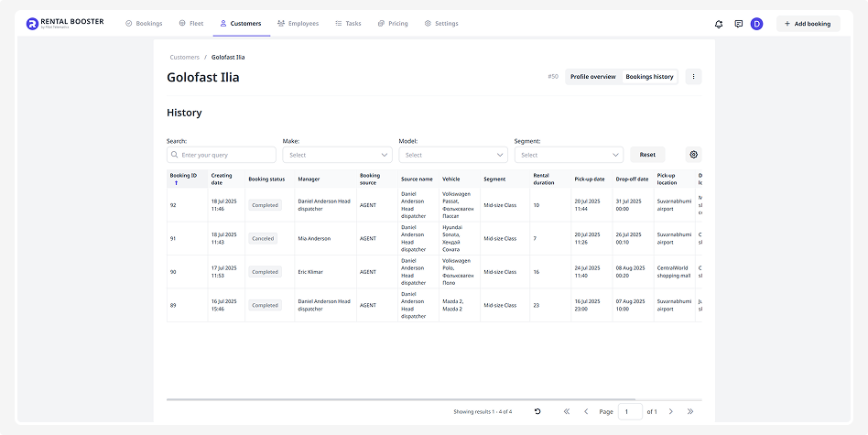The width and height of the screenshot is (868, 435).
Task: Jump to the first page arrow
Action: 567,412
